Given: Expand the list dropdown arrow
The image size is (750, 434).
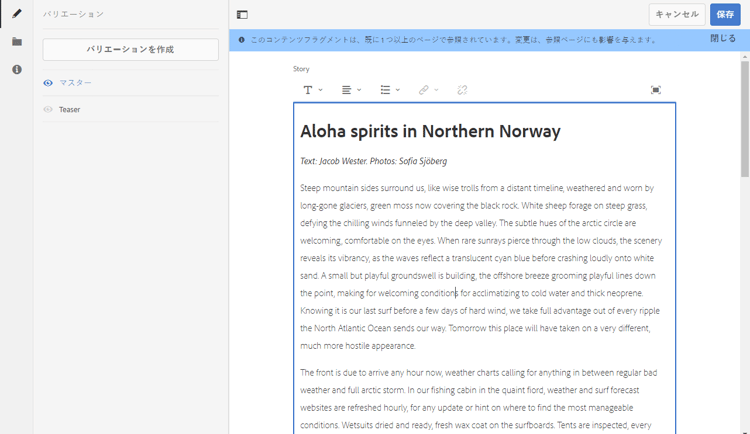Looking at the screenshot, I should click(397, 90).
